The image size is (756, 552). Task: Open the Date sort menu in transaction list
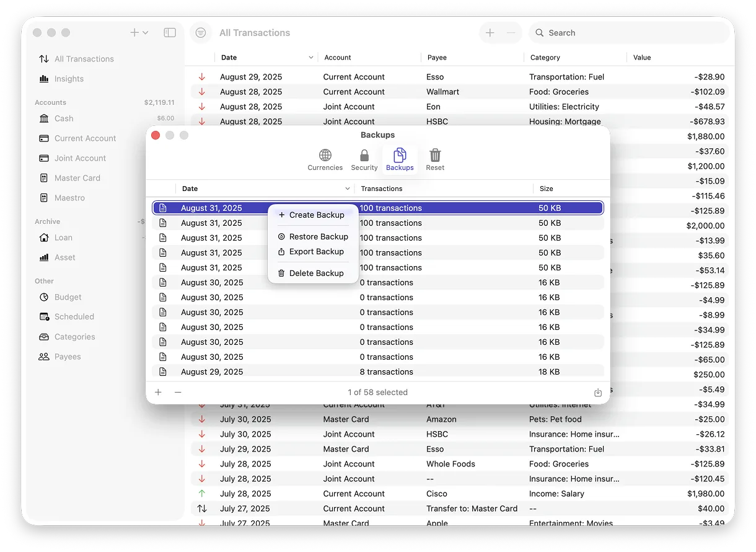311,57
